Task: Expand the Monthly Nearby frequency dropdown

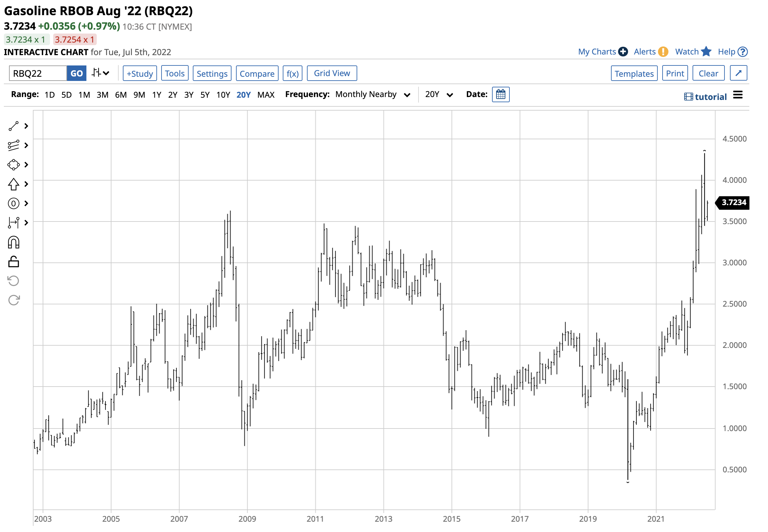Action: click(x=373, y=95)
